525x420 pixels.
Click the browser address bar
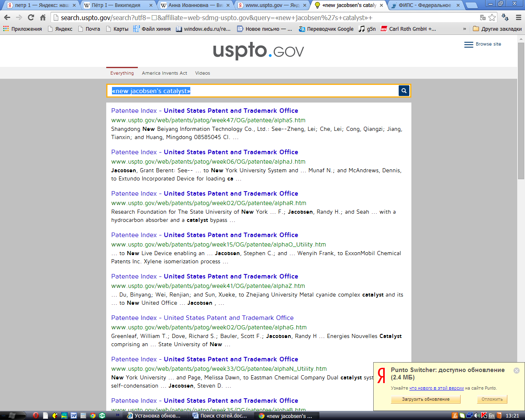[266, 18]
